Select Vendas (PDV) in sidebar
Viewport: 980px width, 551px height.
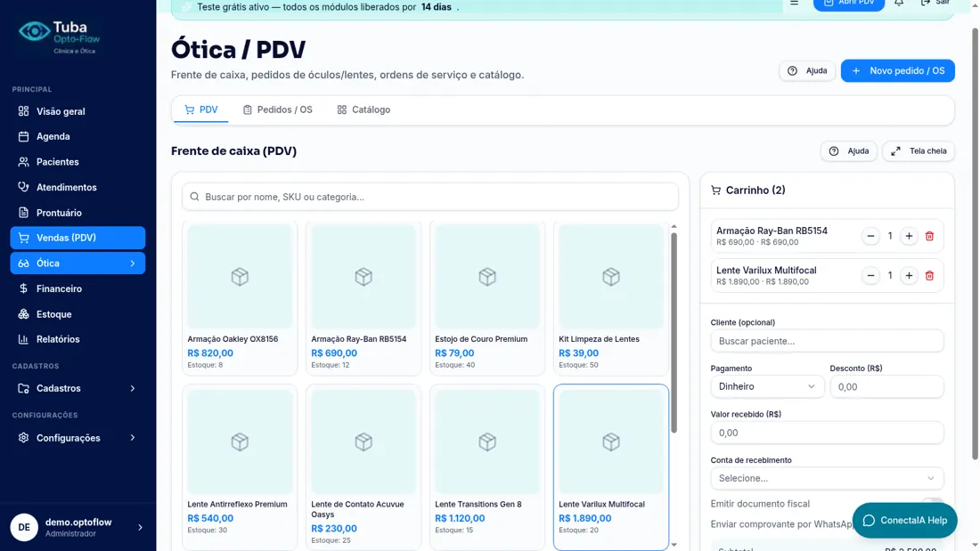tap(78, 238)
